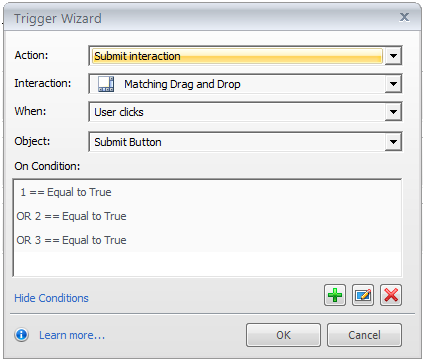Cancel the Trigger Wizard
This screenshot has width=425, height=362.
[x=364, y=335]
